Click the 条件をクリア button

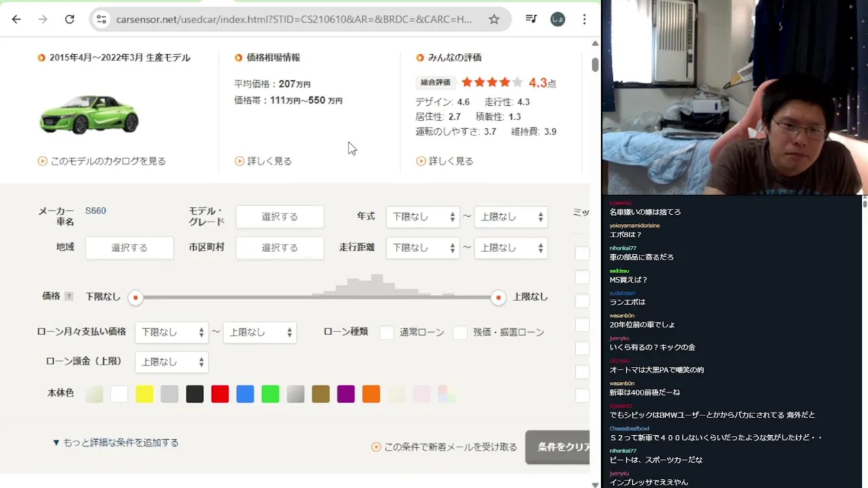pos(557,447)
